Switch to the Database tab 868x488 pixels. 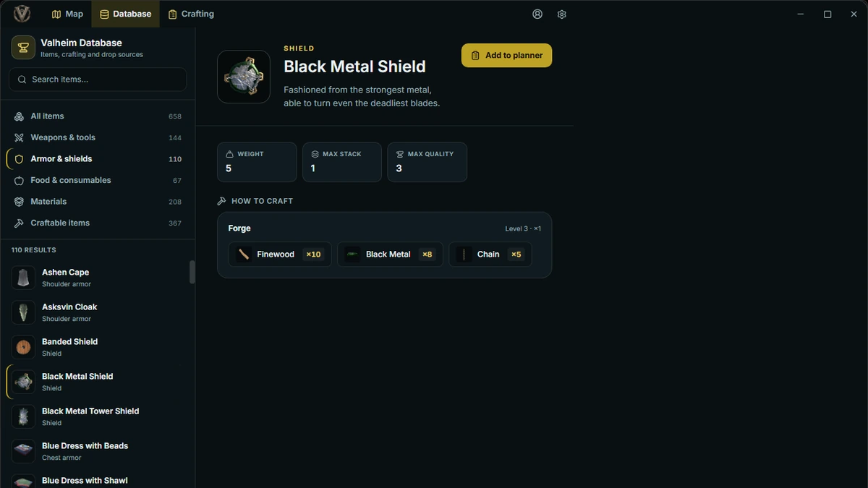coord(125,14)
